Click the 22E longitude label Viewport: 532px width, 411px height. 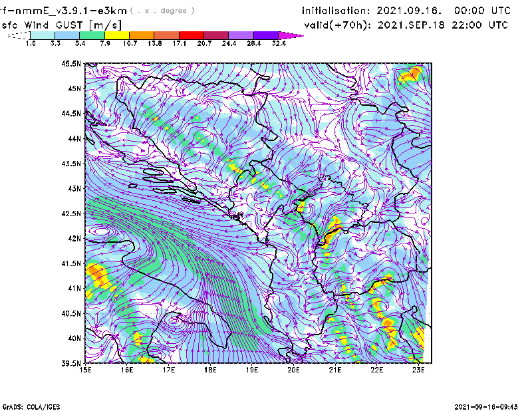coord(376,370)
